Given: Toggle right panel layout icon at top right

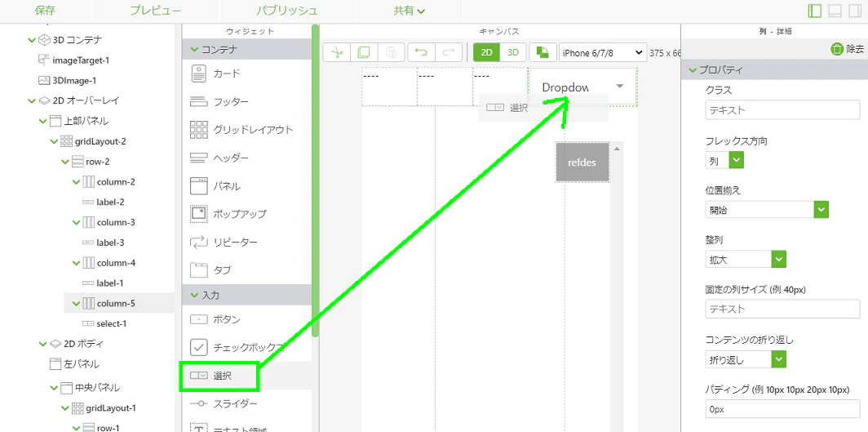Looking at the screenshot, I should tap(855, 11).
